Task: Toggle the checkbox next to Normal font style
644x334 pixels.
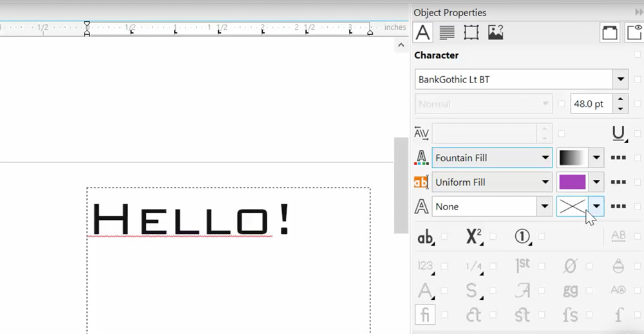Action: [562, 104]
